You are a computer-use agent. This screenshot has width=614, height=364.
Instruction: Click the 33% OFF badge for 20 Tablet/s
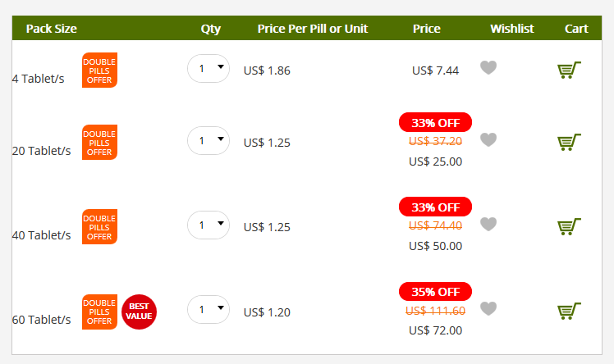435,122
